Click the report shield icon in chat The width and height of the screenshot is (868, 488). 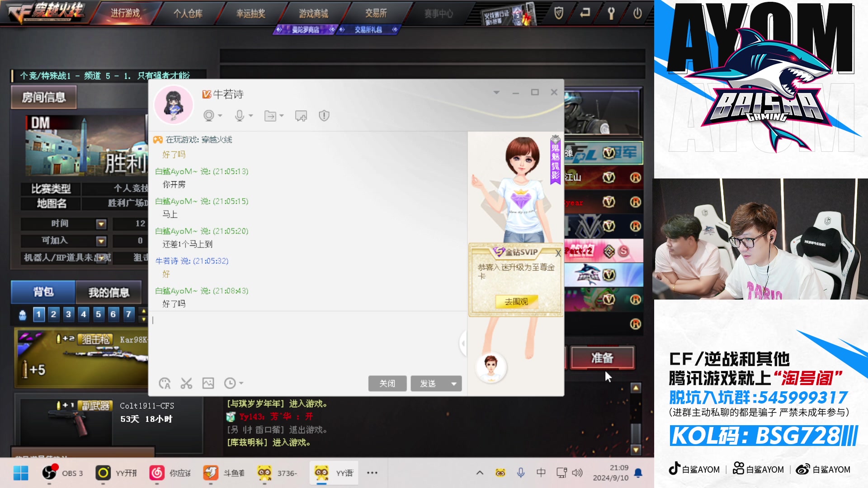(324, 116)
